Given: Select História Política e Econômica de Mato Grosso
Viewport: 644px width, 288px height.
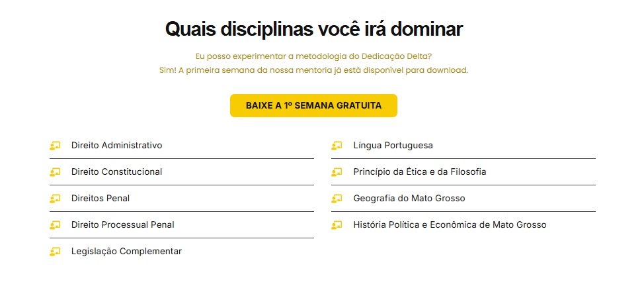Looking at the screenshot, I should click(450, 225).
